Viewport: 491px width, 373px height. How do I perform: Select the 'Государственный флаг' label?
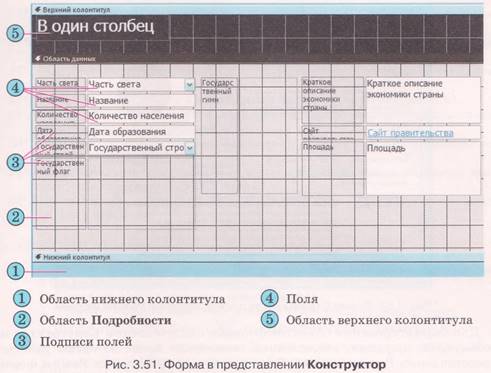[x=60, y=167]
